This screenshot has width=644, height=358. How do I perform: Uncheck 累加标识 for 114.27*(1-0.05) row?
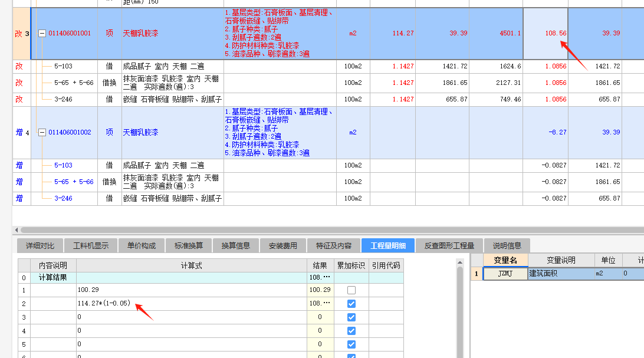coord(351,303)
